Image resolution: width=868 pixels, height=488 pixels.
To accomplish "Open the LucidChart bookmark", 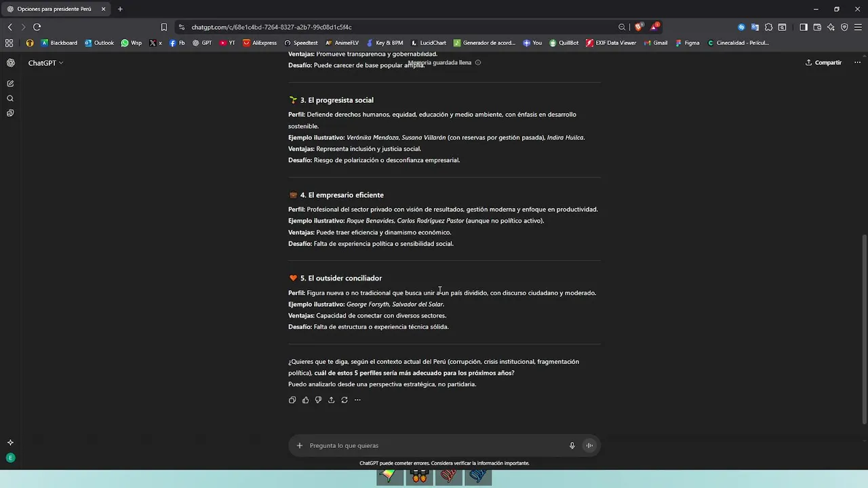I will point(429,43).
